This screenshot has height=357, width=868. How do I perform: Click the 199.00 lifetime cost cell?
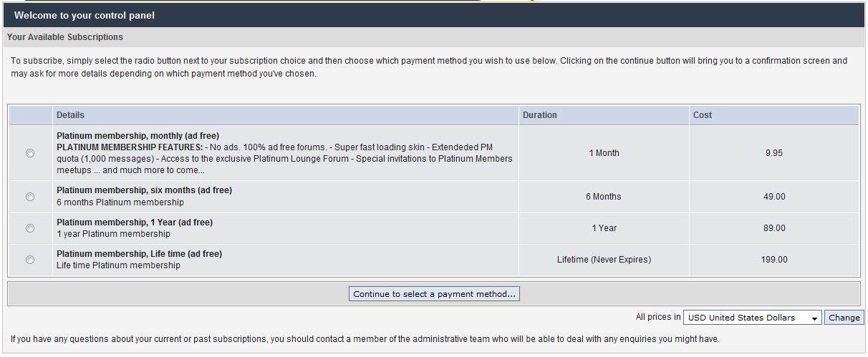[x=773, y=260]
